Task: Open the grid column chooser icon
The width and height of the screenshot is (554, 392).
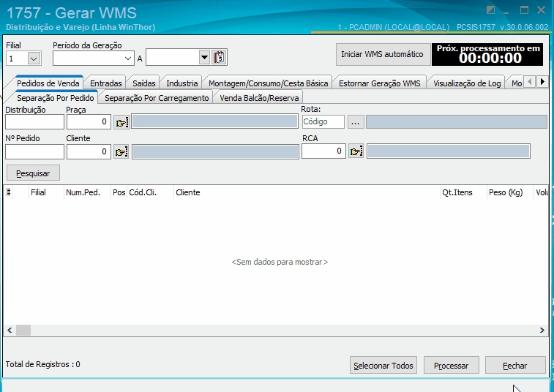Action: tap(8, 192)
